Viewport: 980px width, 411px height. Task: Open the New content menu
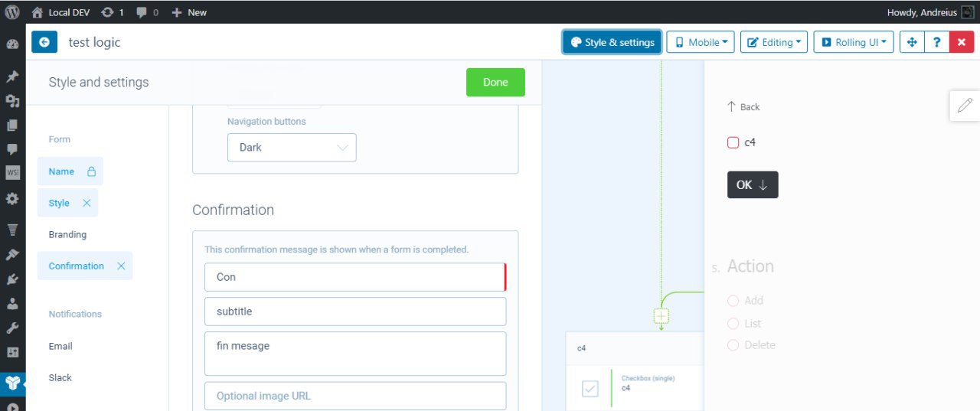189,12
